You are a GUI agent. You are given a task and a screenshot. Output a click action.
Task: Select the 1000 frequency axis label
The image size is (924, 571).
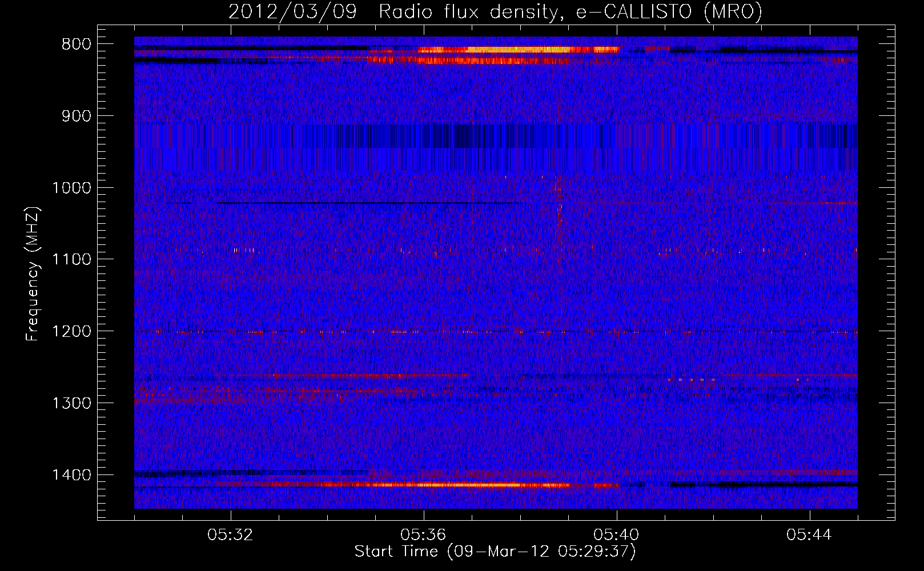pos(71,188)
